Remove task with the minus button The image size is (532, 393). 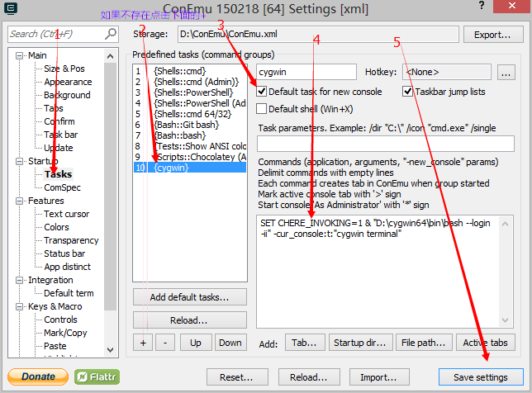pos(165,343)
